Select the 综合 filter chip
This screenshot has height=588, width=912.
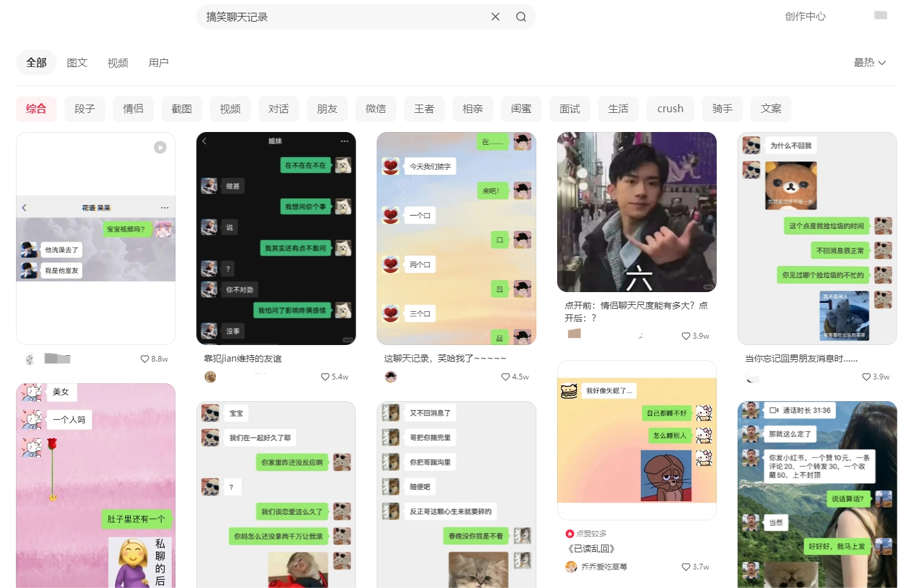36,109
